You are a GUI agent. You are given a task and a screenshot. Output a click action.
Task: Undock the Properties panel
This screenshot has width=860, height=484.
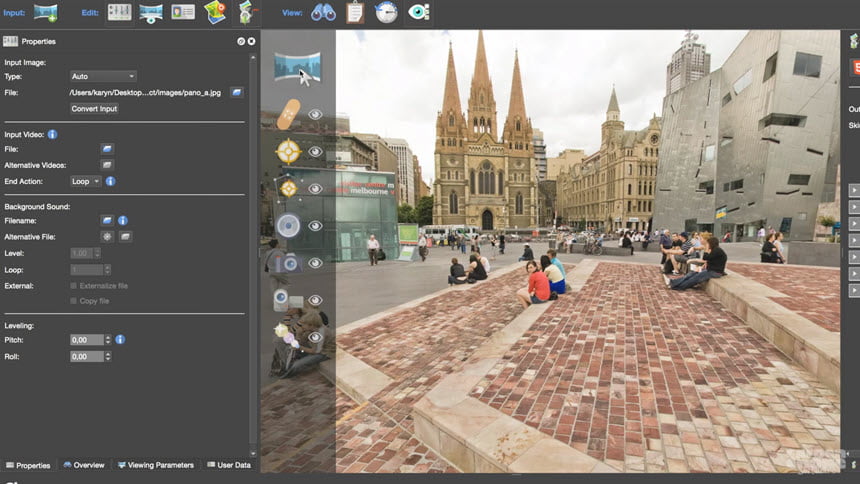coord(241,41)
